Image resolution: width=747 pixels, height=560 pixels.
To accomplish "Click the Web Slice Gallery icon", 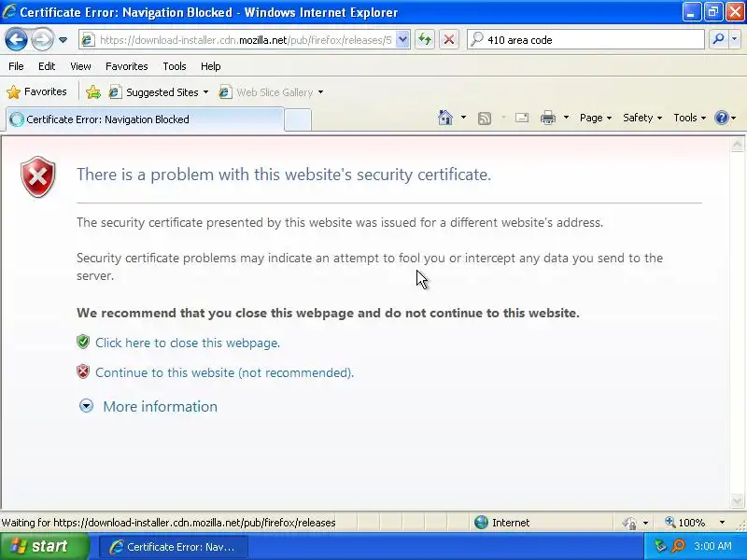I will pyautogui.click(x=225, y=91).
